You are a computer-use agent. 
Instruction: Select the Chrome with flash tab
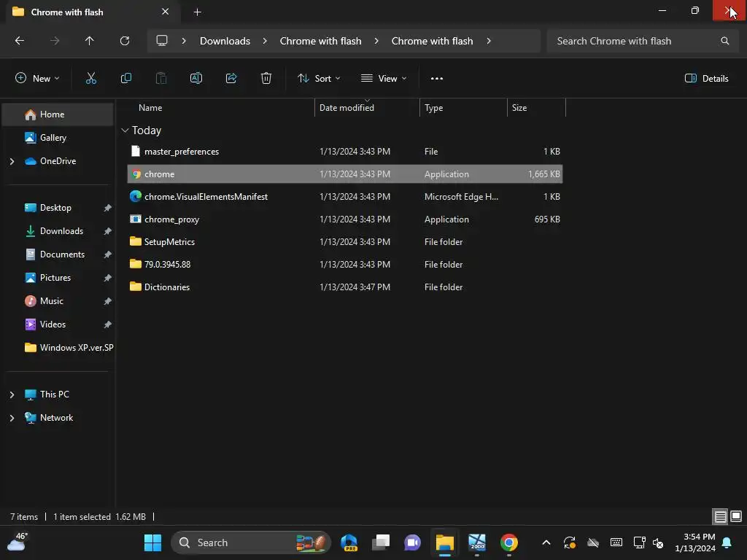click(93, 12)
